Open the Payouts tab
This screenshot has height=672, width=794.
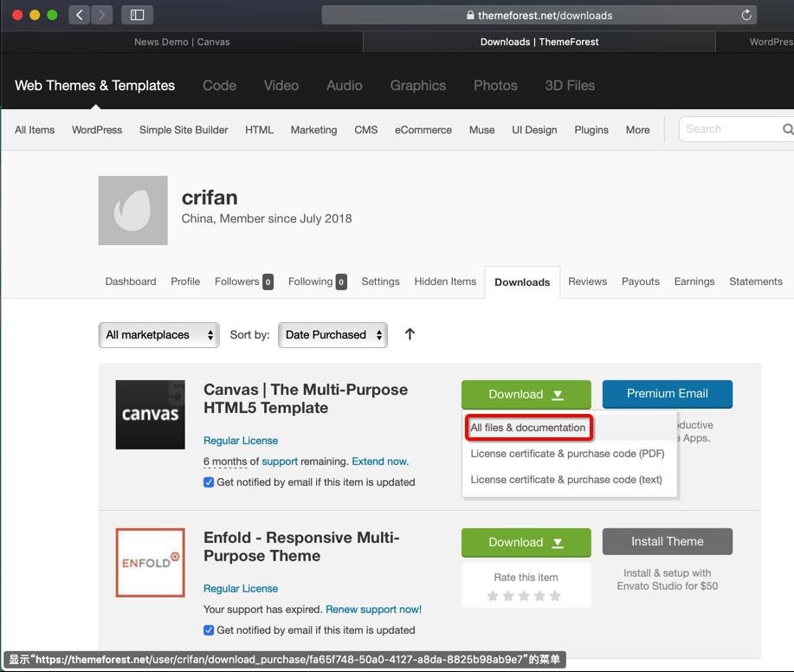641,281
